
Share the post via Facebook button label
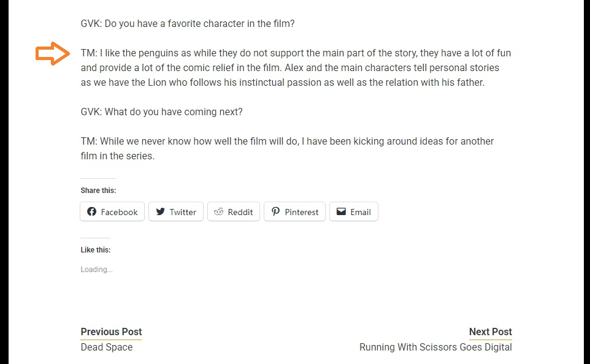pos(119,212)
